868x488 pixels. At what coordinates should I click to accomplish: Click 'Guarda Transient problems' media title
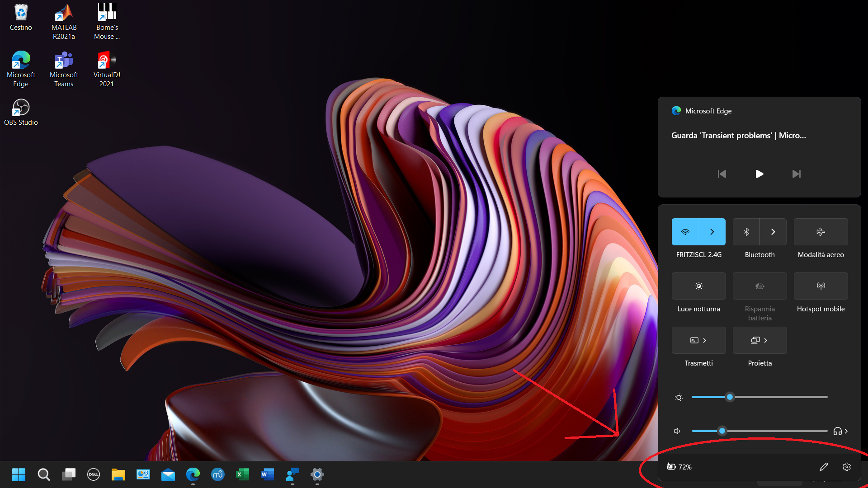[x=738, y=136]
